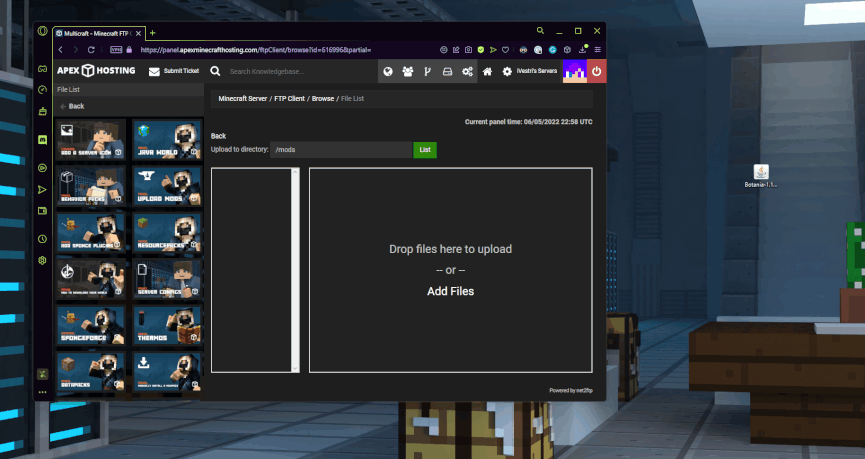Viewport: 865px width, 459px height.
Task: Click FTP Client breadcrumb
Action: coord(290,99)
